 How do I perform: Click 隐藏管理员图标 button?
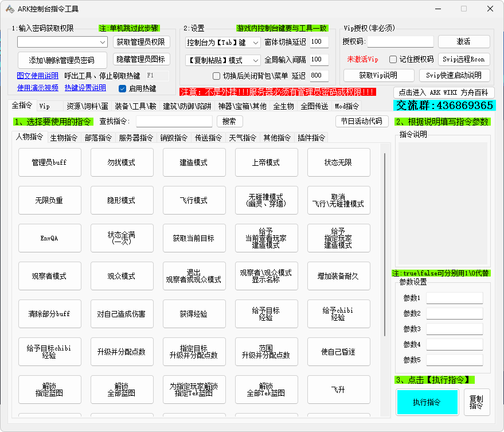(x=141, y=59)
